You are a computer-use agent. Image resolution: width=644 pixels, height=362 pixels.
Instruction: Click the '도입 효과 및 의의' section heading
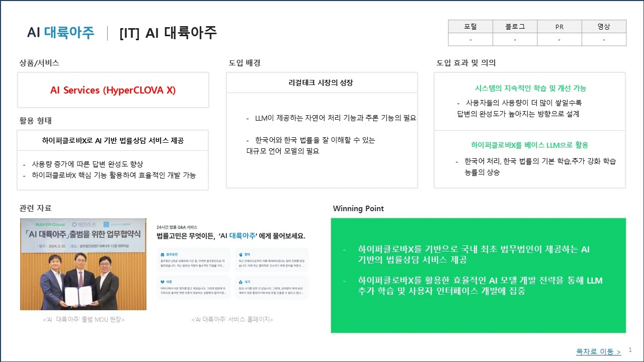tap(466, 63)
